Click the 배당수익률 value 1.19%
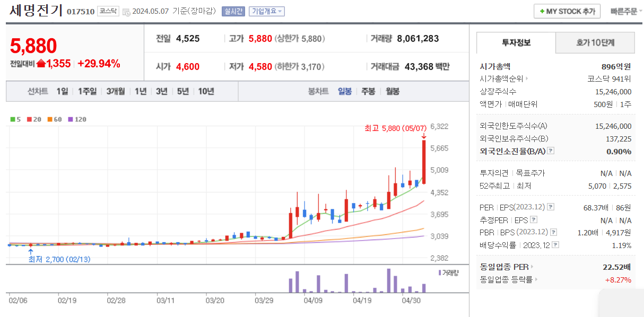 (x=621, y=245)
